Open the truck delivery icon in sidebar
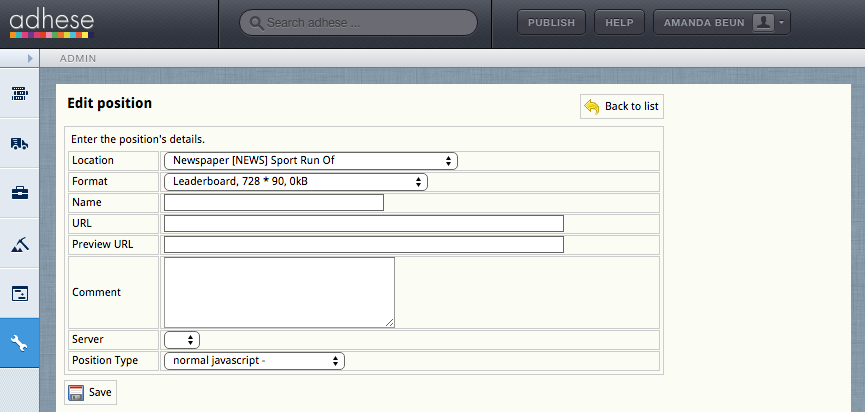865x412 pixels. coord(20,143)
